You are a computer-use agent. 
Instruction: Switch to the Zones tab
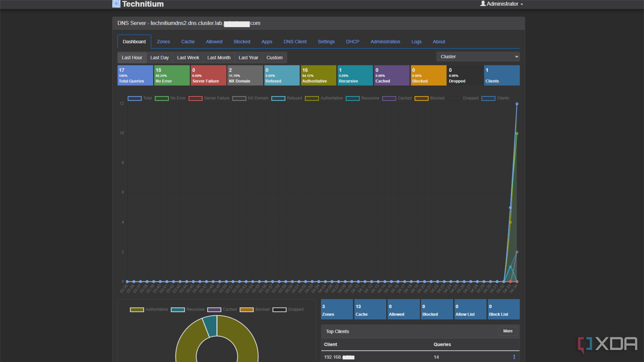163,42
